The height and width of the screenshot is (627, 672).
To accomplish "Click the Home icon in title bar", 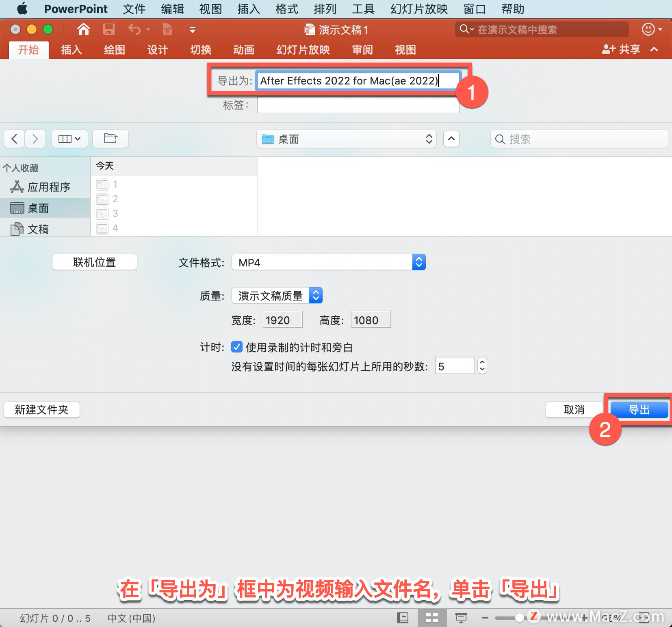I will tap(83, 29).
